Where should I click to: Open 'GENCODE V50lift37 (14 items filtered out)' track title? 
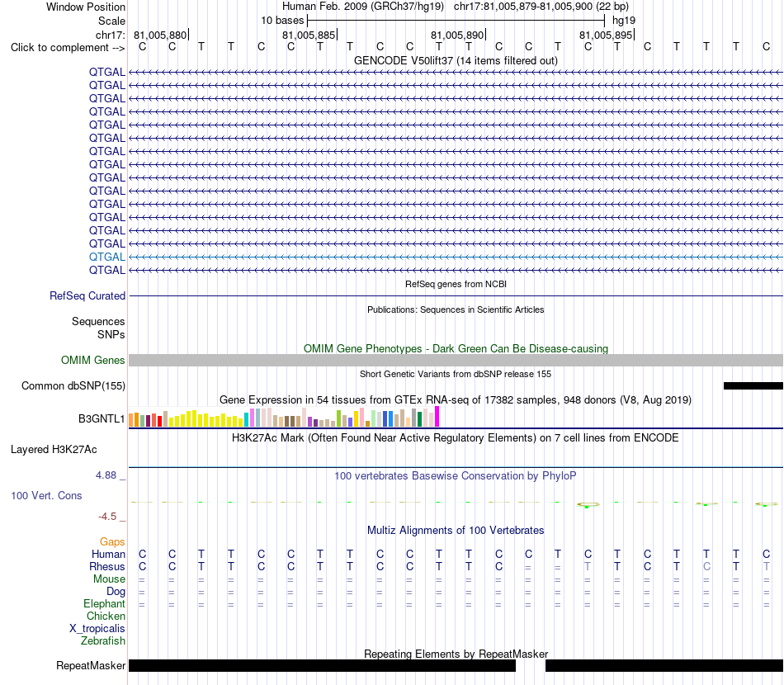click(x=456, y=60)
